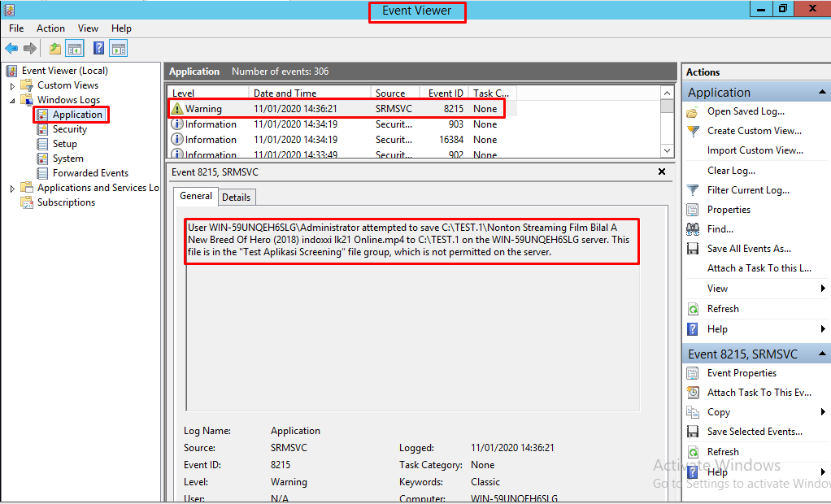Image resolution: width=831 pixels, height=504 pixels.
Task: Save All Events with the disk icon
Action: [x=693, y=248]
